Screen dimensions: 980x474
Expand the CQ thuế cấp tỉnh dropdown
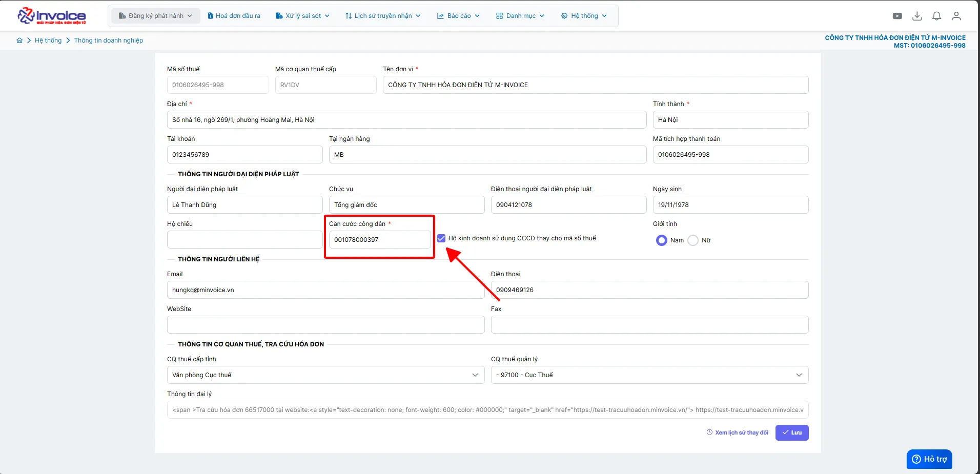pyautogui.click(x=325, y=375)
